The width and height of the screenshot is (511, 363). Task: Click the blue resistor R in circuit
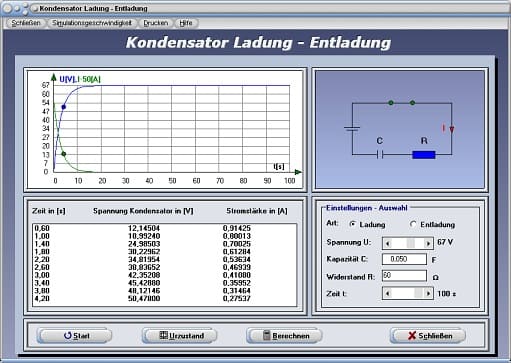click(424, 155)
